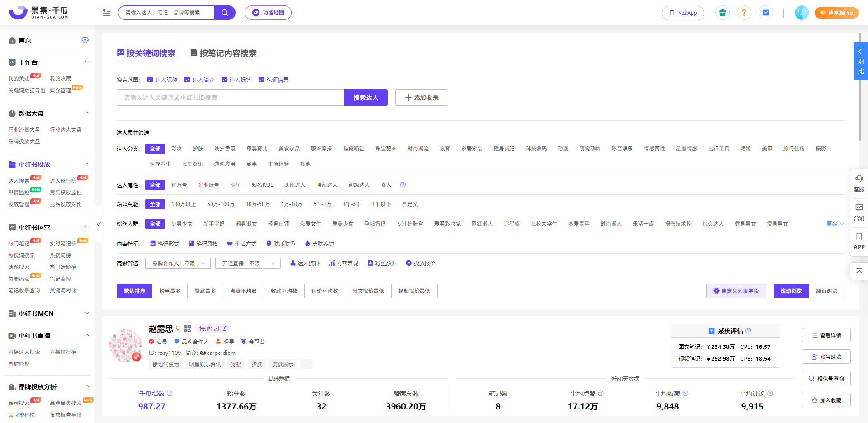Open customer service headset icon
The width and height of the screenshot is (868, 423).
(x=859, y=179)
